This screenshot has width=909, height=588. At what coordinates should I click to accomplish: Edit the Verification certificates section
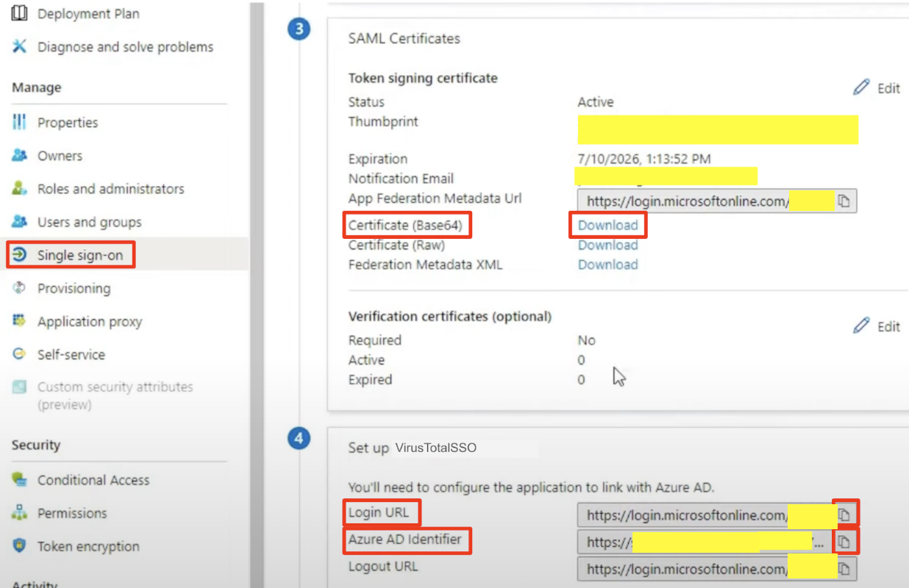[x=877, y=326]
